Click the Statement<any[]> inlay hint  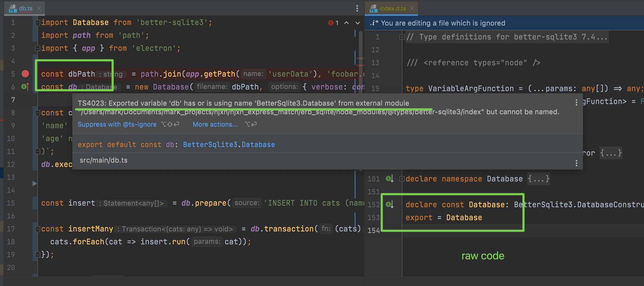pyautogui.click(x=131, y=203)
